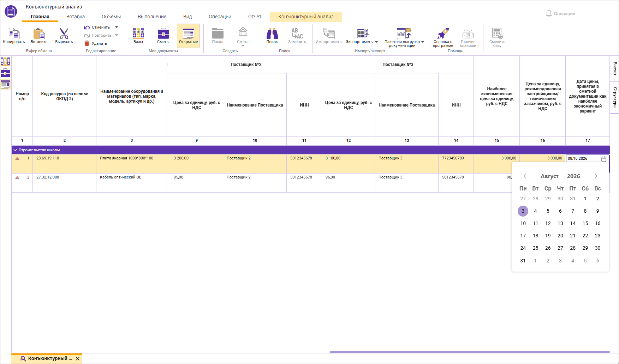Viewport: 619px width, 364px height.
Task: Select day 20 in the calendar
Action: point(560,236)
